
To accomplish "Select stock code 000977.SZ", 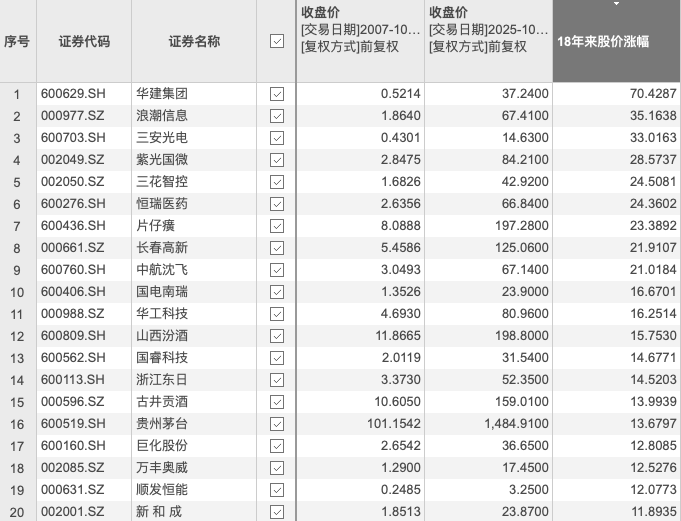I will pyautogui.click(x=73, y=116).
